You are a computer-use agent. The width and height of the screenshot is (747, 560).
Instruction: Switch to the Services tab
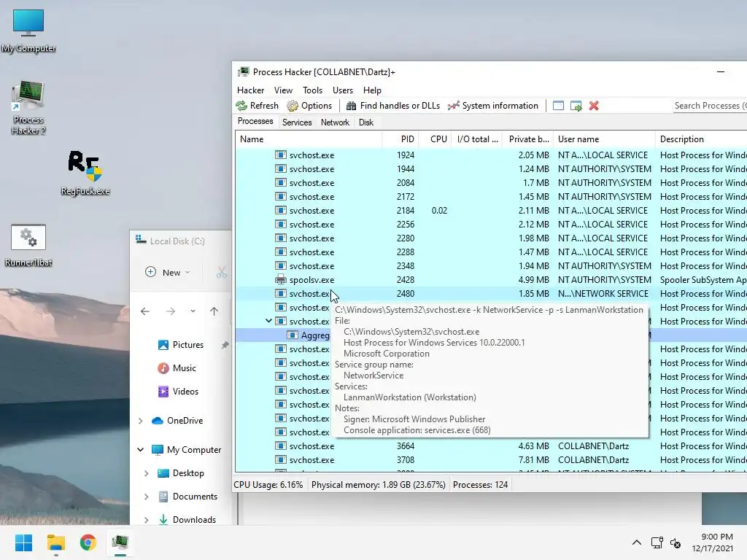click(297, 122)
